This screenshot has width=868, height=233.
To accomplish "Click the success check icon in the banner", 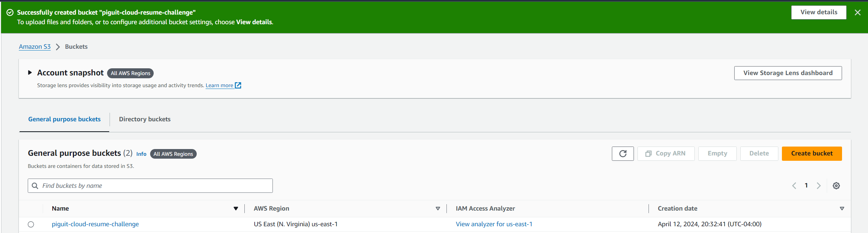I will click(10, 12).
